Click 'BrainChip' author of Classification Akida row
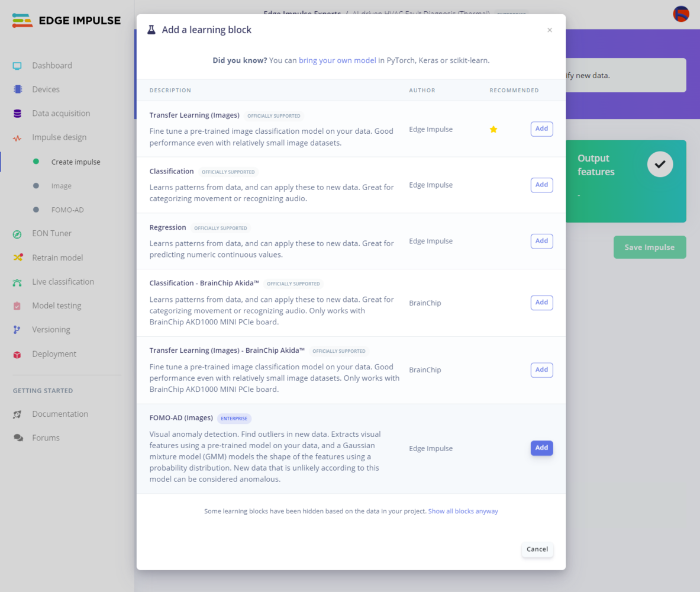Image resolution: width=700 pixels, height=592 pixels. (x=424, y=303)
